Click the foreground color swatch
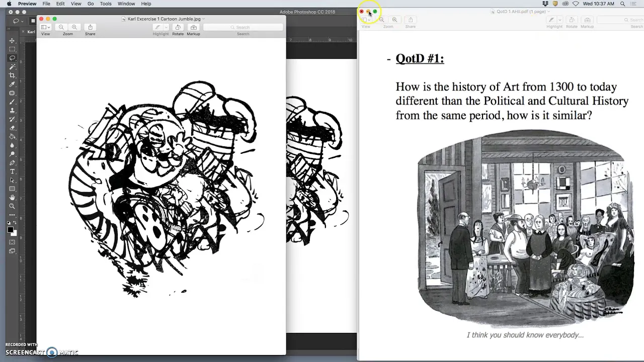The image size is (644, 362). click(11, 230)
